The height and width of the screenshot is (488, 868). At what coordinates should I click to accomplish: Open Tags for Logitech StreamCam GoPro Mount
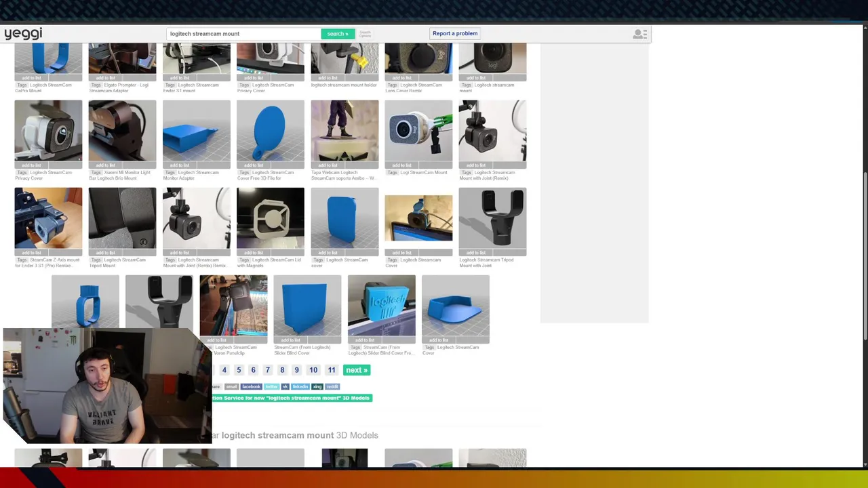point(22,85)
